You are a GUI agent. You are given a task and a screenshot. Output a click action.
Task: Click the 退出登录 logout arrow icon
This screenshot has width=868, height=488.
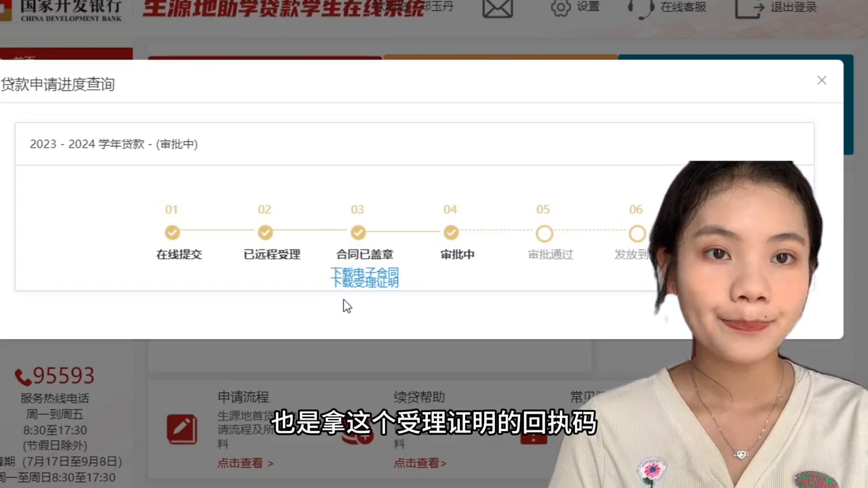[749, 7]
